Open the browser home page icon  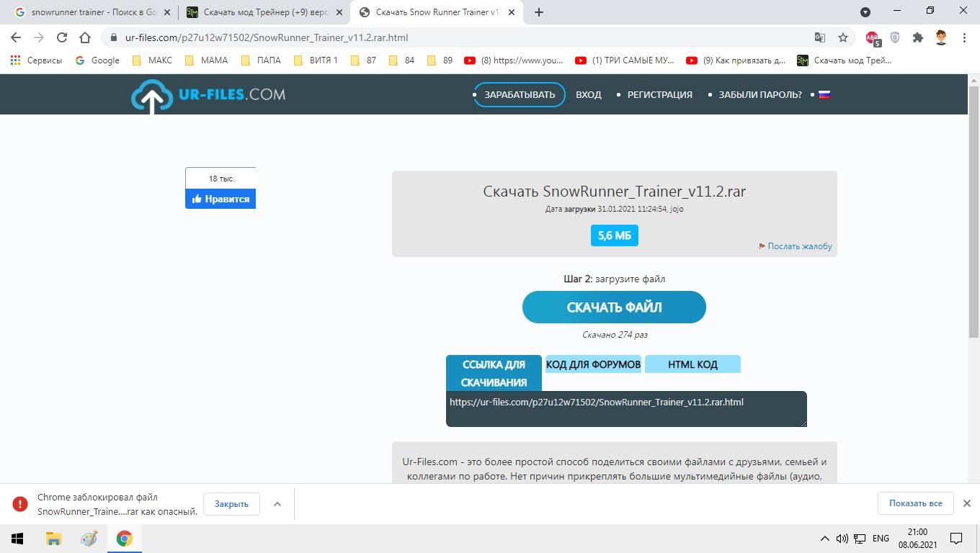pos(85,37)
